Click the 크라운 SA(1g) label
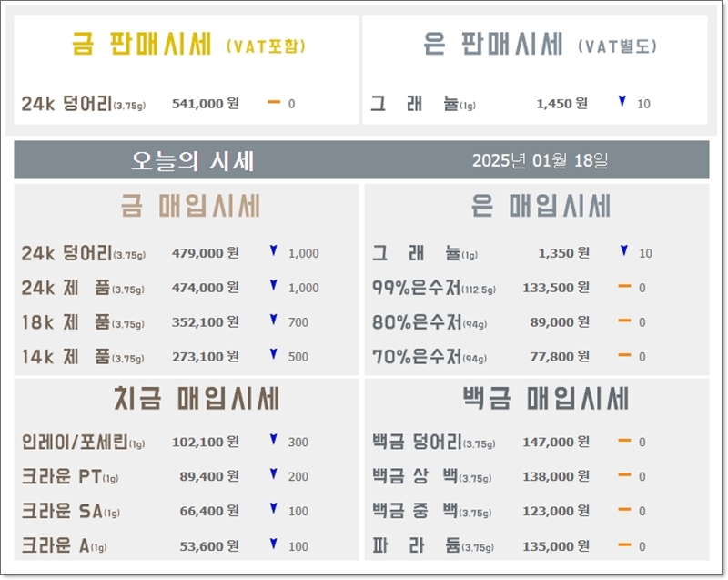The image size is (728, 580). point(71,511)
